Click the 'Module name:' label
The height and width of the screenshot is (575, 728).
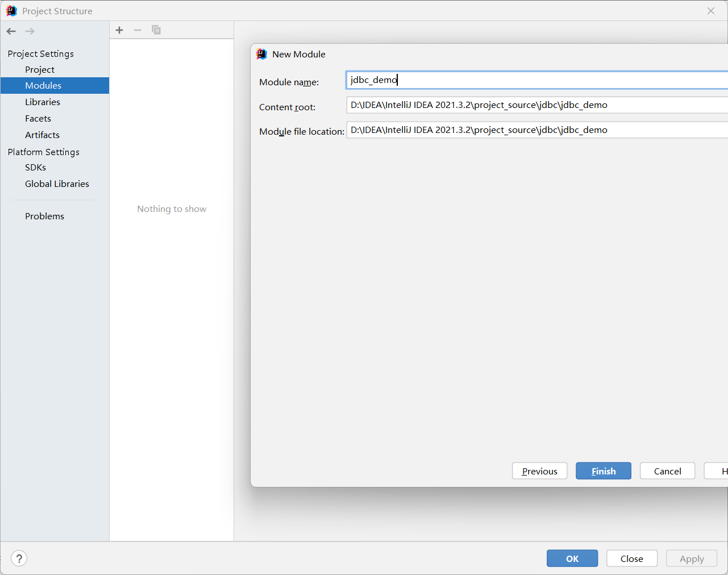point(289,82)
